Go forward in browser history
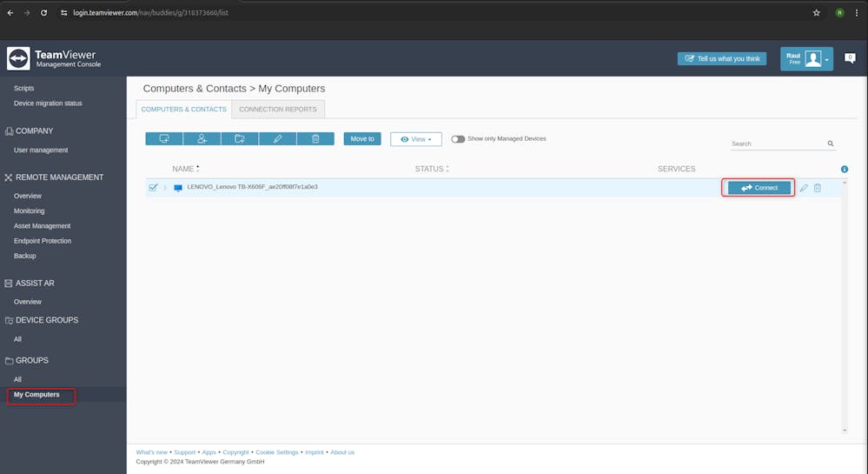Screen dimensions: 868x474 tap(27, 13)
